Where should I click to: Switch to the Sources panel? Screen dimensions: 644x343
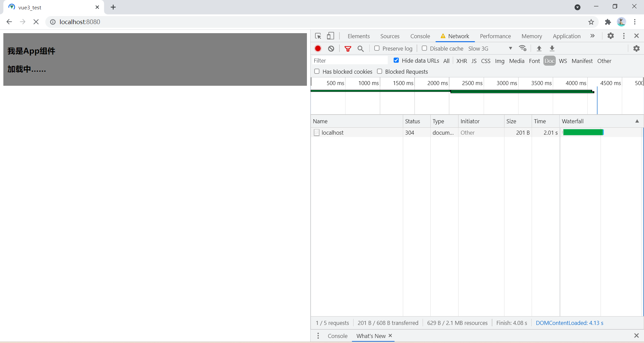[x=390, y=36]
